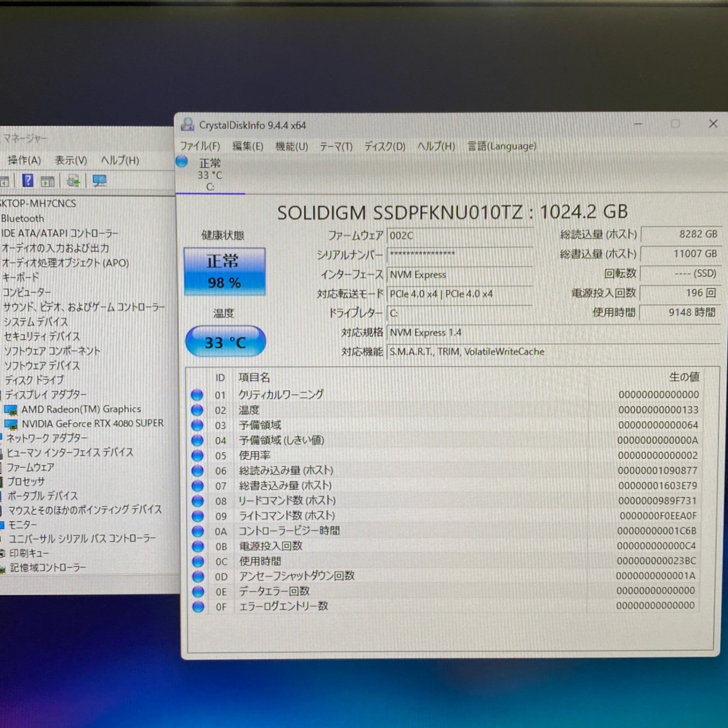Select the ディスク ドライブ device category
Screen dimensions: 728x728
(x=34, y=380)
